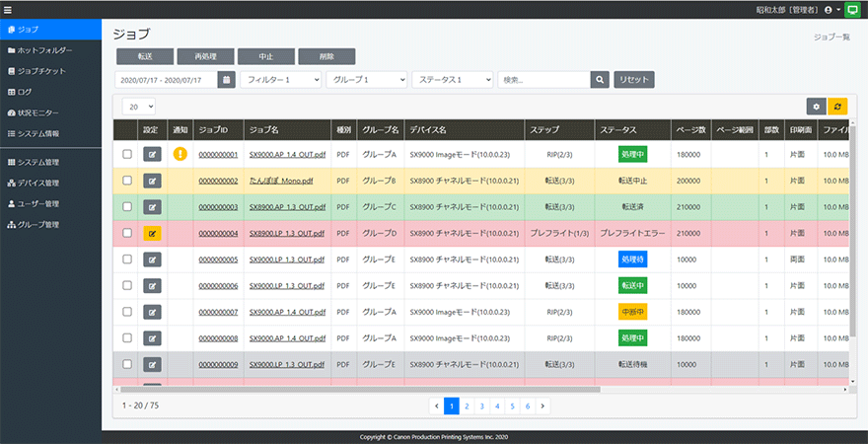Click the yellow edit icon for job 0000000004
The width and height of the screenshot is (868, 444).
tap(153, 234)
